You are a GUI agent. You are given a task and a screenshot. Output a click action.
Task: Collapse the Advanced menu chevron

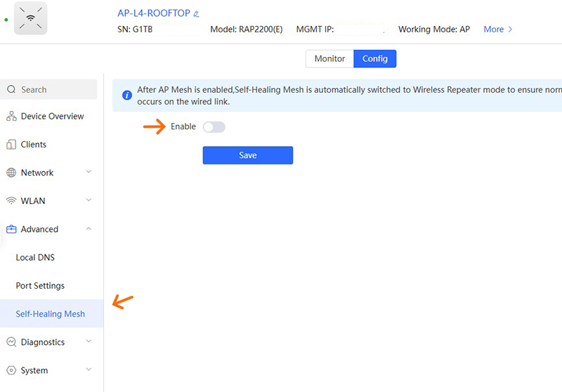click(89, 228)
